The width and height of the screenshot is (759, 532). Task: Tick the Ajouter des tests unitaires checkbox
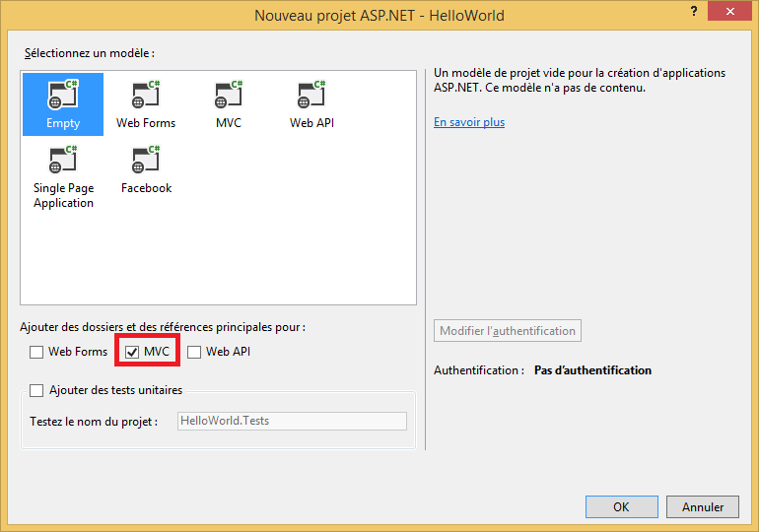click(x=36, y=390)
